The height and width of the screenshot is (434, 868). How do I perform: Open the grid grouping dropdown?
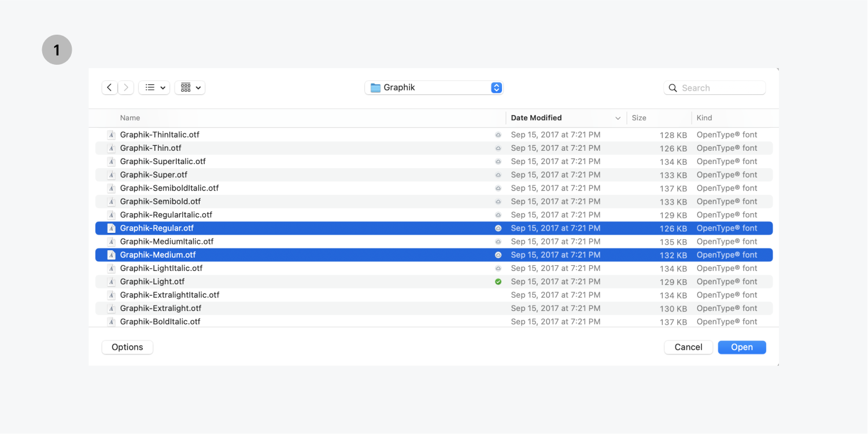tap(190, 87)
